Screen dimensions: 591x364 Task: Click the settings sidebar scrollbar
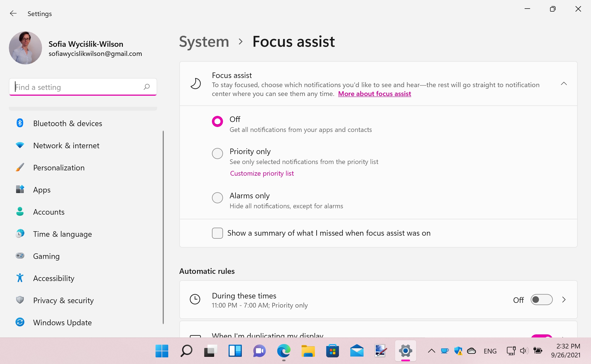[x=163, y=227]
